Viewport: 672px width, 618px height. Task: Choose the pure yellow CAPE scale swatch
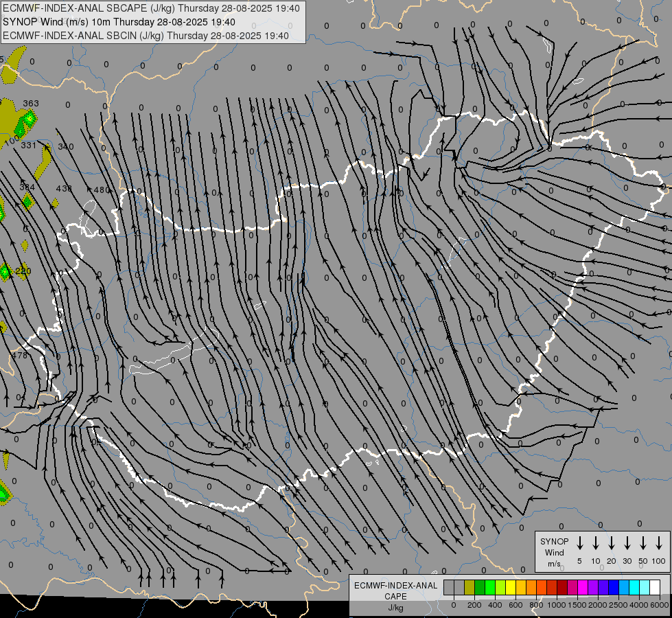(x=511, y=587)
